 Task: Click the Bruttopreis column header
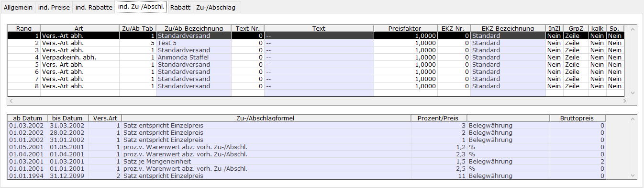coord(577,118)
